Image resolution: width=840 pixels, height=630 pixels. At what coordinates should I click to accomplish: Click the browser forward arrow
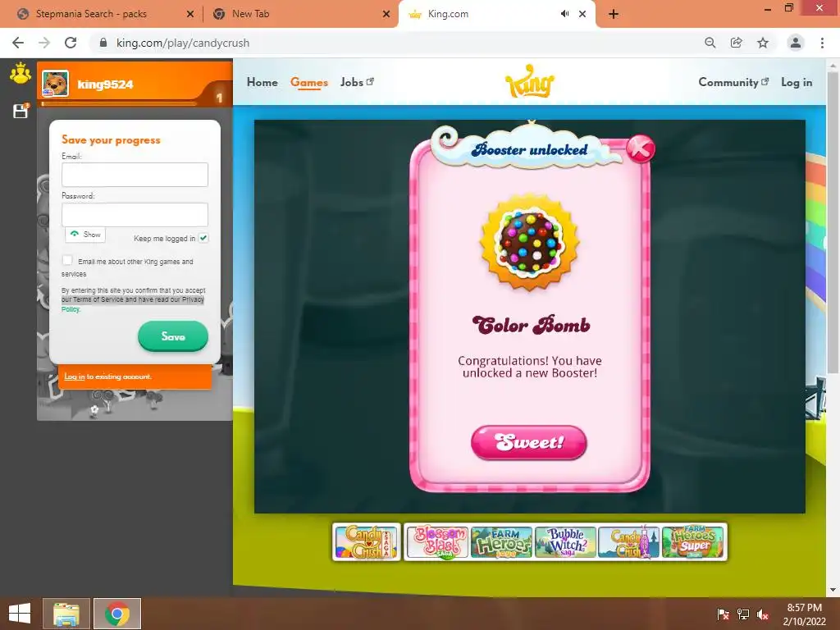pyautogui.click(x=44, y=43)
